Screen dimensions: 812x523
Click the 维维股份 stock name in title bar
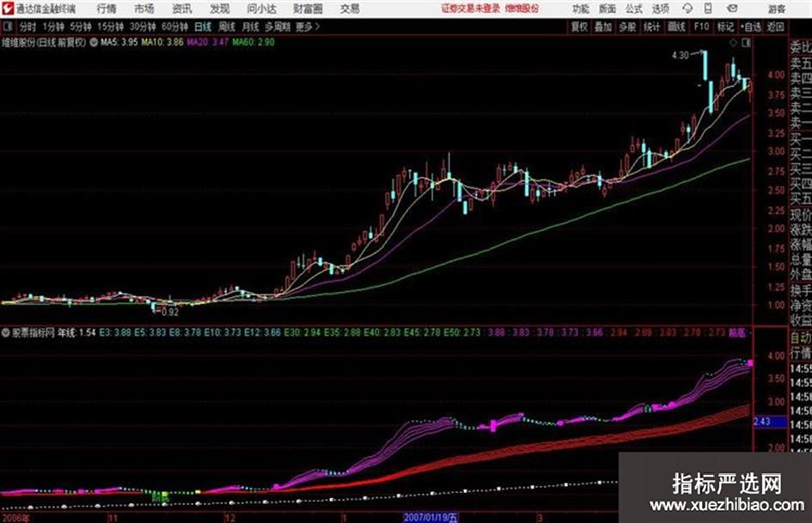coord(522,9)
